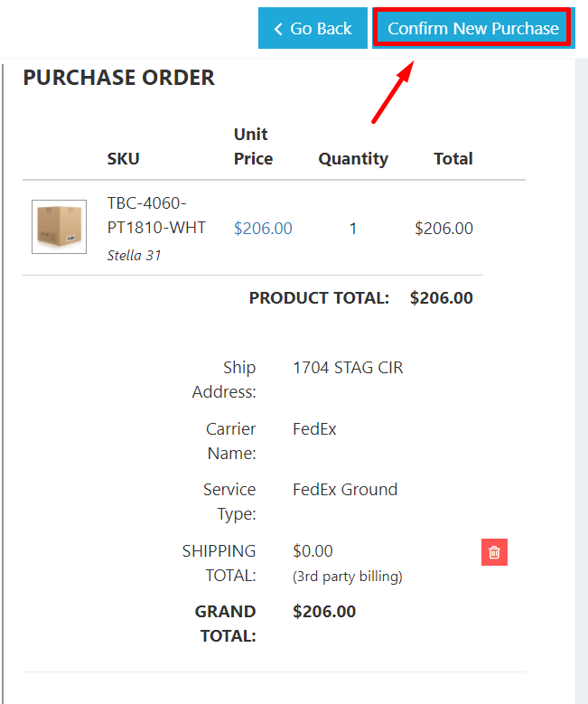Click the grand total $206.00 amount
This screenshot has width=588, height=704.
click(324, 612)
